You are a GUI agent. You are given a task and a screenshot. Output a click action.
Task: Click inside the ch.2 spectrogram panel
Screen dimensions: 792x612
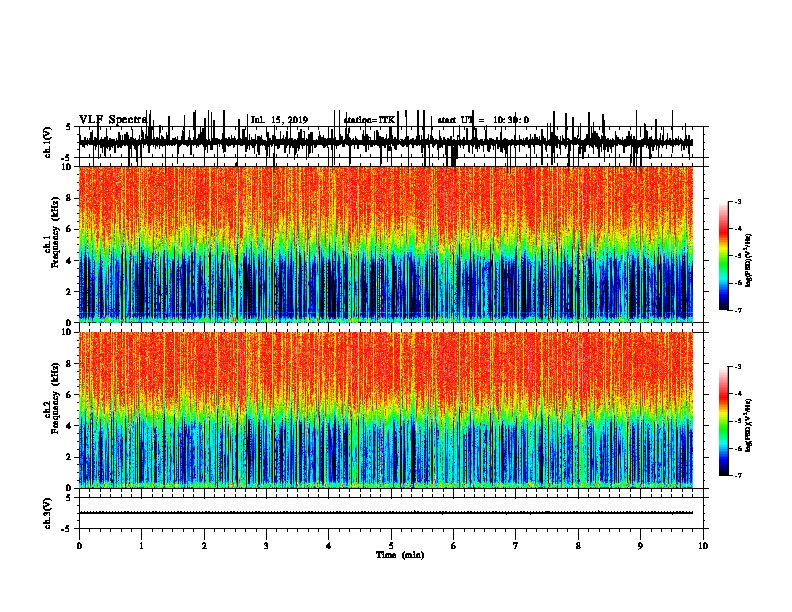[386, 410]
